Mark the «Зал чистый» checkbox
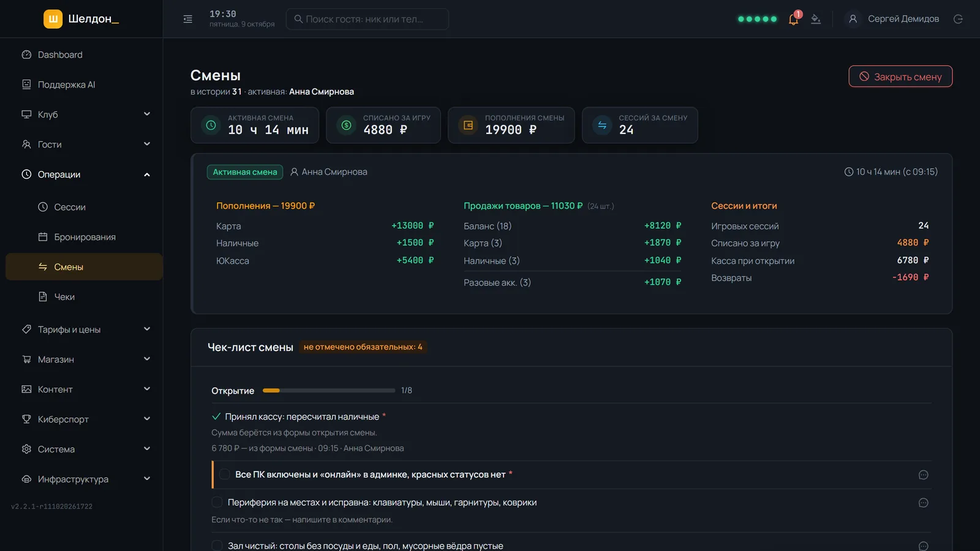This screenshot has height=551, width=980. (217, 545)
